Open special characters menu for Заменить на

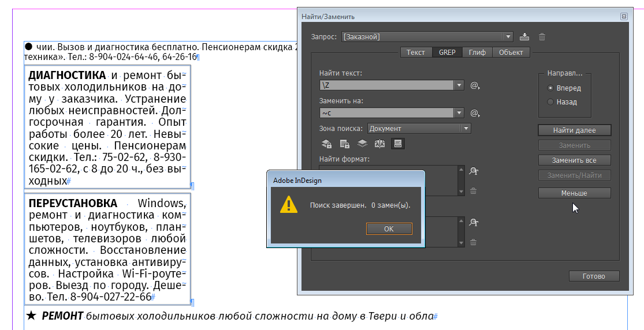pyautogui.click(x=475, y=113)
